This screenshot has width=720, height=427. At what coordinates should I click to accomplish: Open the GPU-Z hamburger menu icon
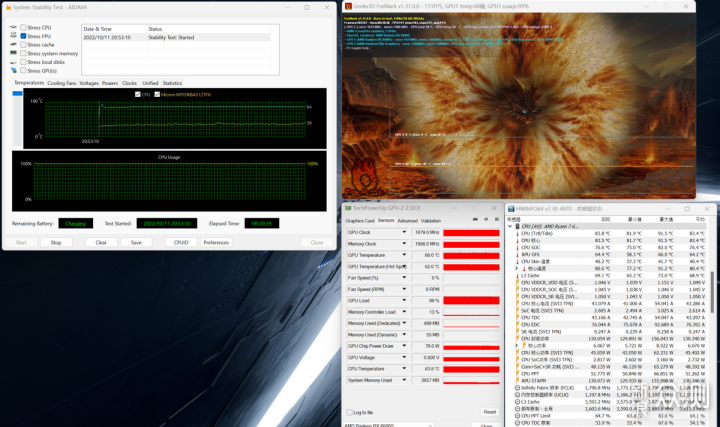pyautogui.click(x=496, y=219)
